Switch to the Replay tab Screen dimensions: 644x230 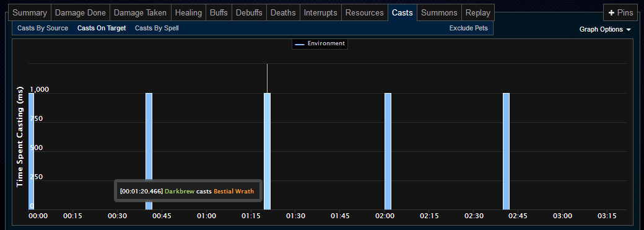click(478, 13)
